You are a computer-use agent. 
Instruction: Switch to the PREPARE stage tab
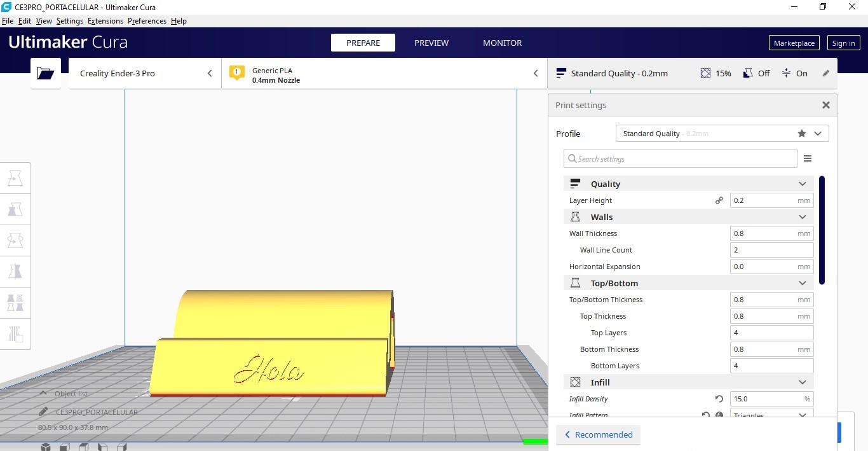pyautogui.click(x=363, y=43)
